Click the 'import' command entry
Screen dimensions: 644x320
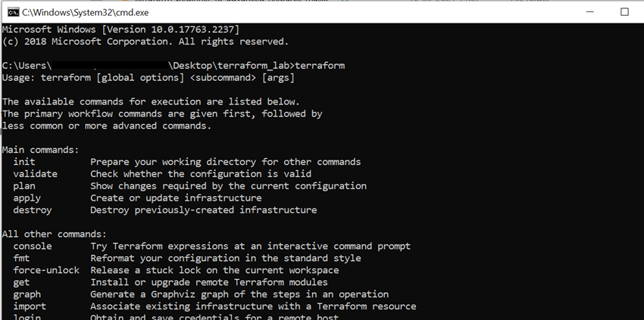30,306
